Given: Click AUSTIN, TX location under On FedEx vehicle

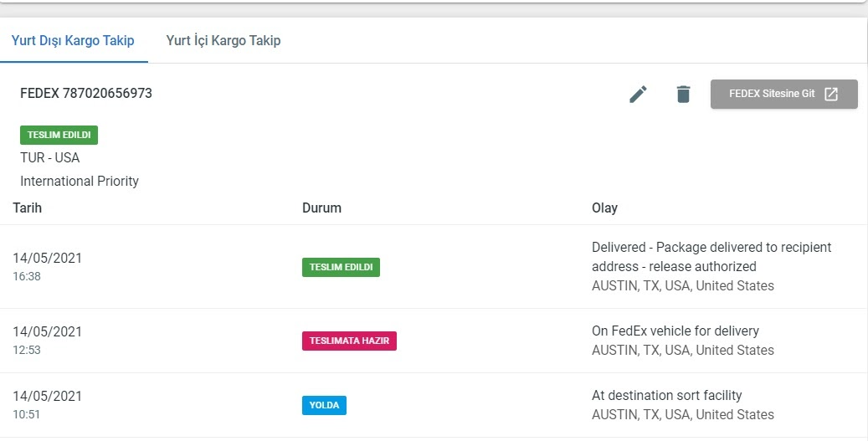Looking at the screenshot, I should pyautogui.click(x=682, y=351).
